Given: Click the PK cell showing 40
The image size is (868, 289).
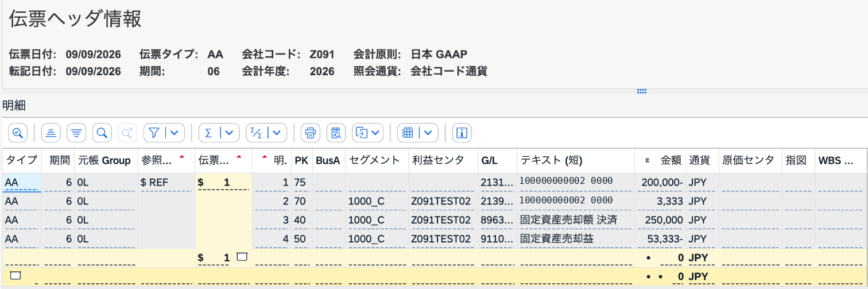Looking at the screenshot, I should (301, 220).
